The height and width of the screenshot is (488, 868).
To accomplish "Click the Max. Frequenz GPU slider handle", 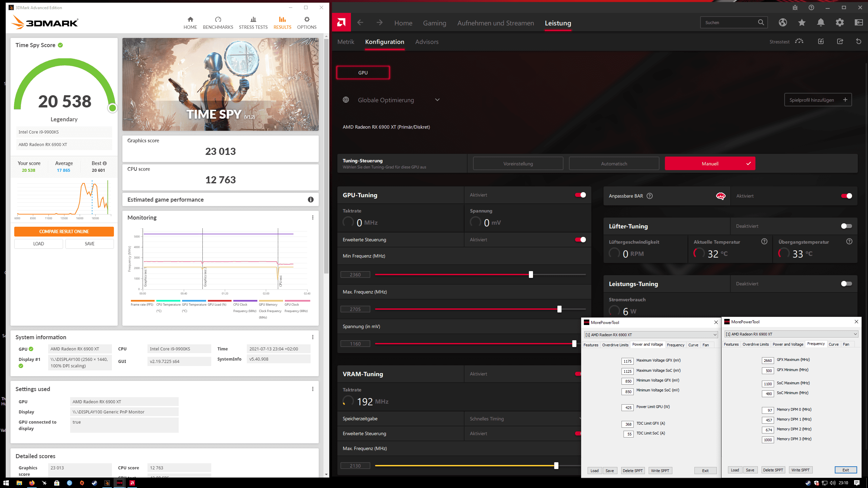I will [x=559, y=309].
